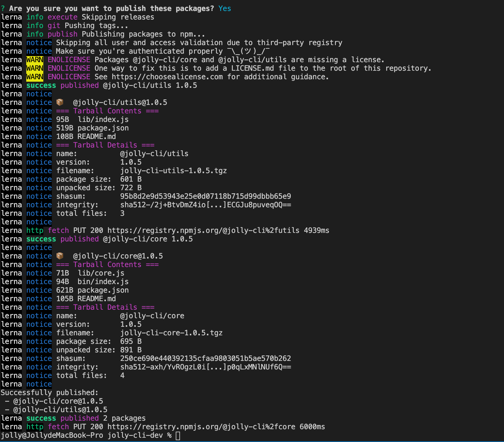Click list item '- @jolly-cli/utils@1.0.5'
Viewport: 504px width, 442px height.
click(56, 410)
